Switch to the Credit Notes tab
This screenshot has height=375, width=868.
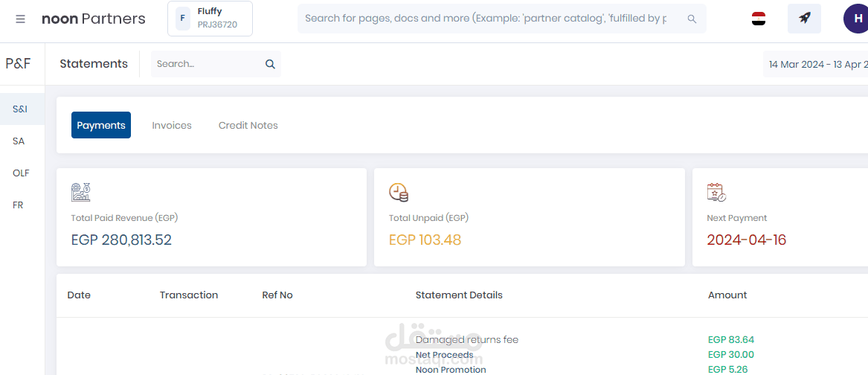(248, 125)
